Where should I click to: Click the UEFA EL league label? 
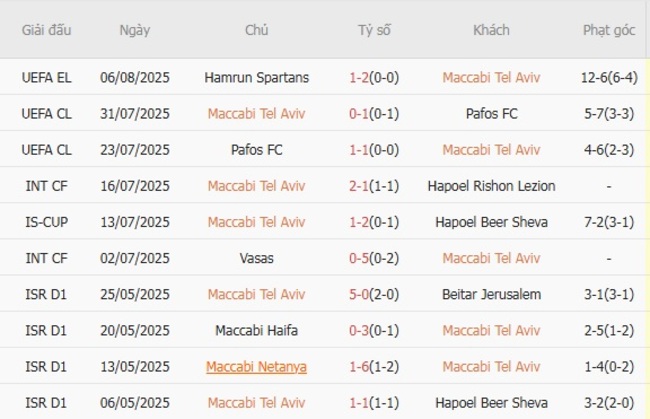tap(47, 77)
